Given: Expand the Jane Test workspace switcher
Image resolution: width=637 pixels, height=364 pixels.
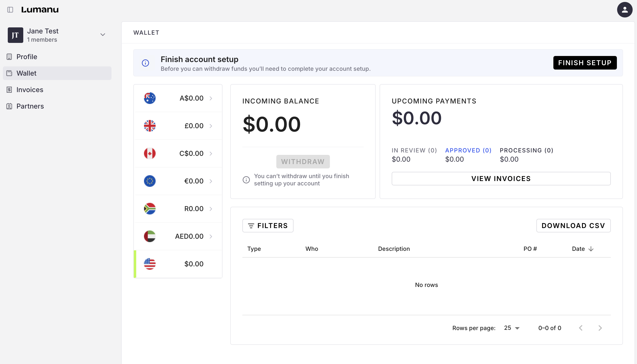Looking at the screenshot, I should 103,35.
